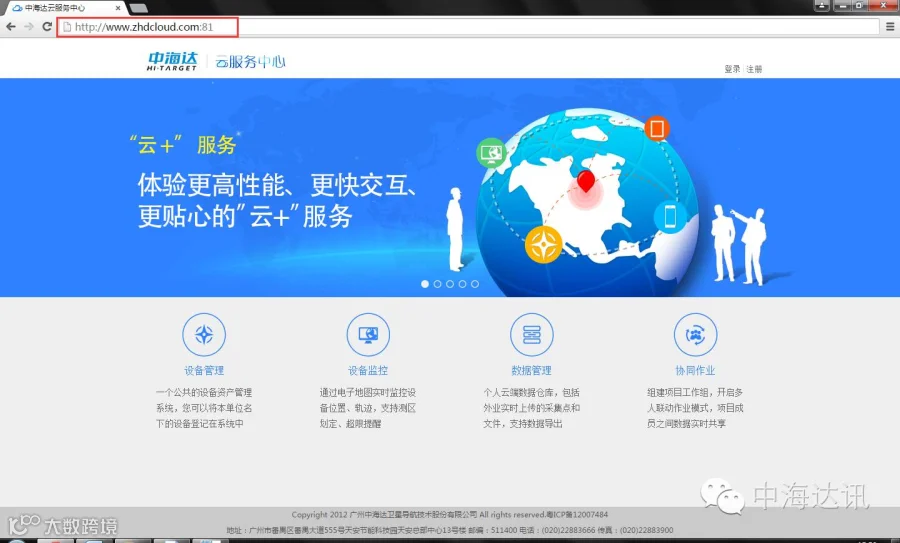Click the user profile button in title bar
This screenshot has height=543, width=900.
[x=821, y=5]
